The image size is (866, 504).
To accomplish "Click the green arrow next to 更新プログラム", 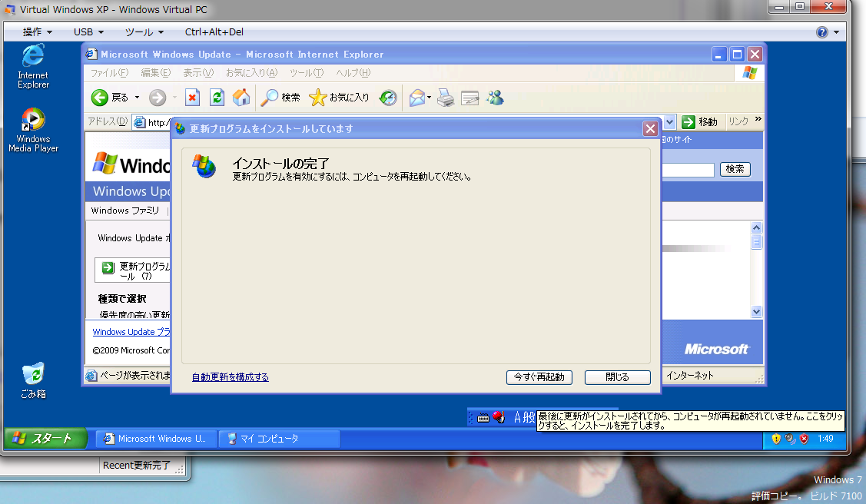I will pos(108,267).
